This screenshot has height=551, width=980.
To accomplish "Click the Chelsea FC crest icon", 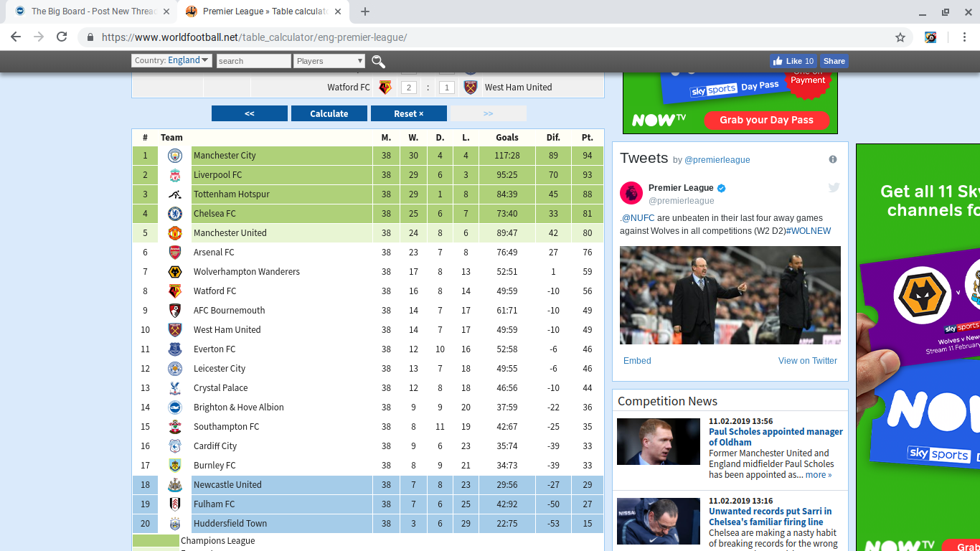I will [175, 214].
